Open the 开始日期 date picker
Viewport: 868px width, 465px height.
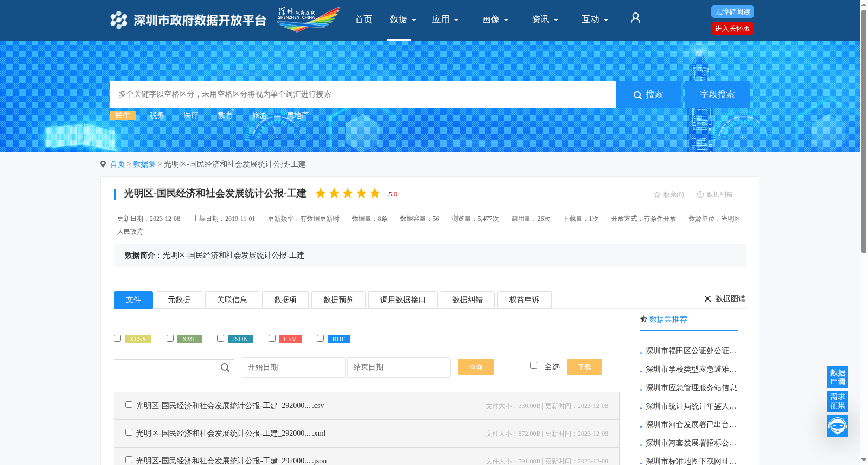pos(293,367)
